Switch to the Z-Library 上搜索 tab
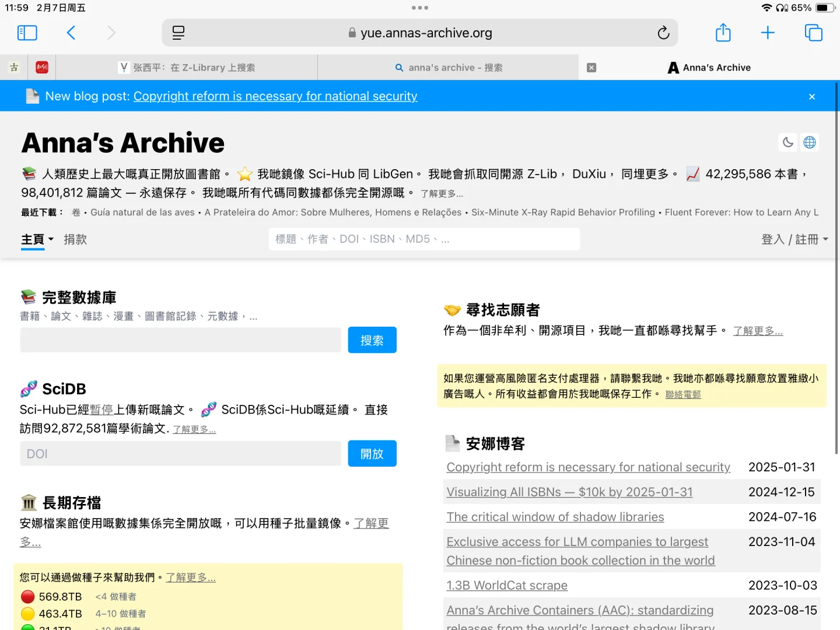840x630 pixels. pos(187,68)
